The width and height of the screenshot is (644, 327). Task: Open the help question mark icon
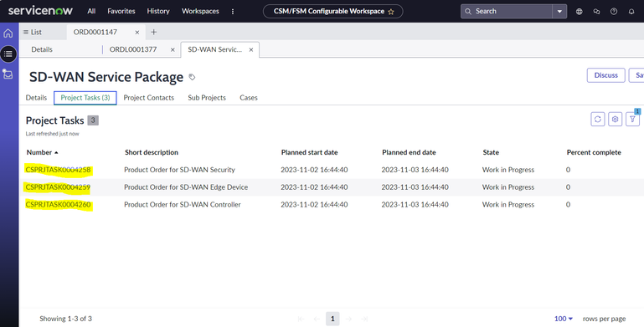pyautogui.click(x=614, y=12)
